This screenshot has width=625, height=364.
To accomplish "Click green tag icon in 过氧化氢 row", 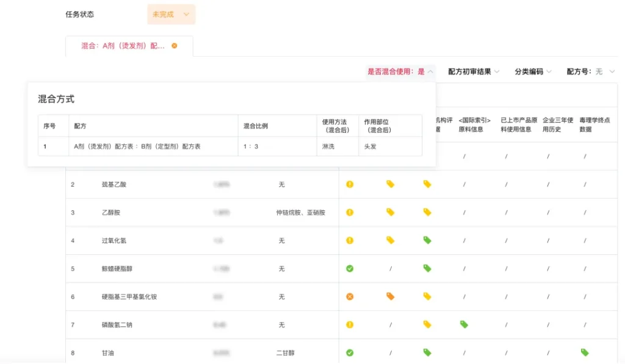I will (x=427, y=240).
